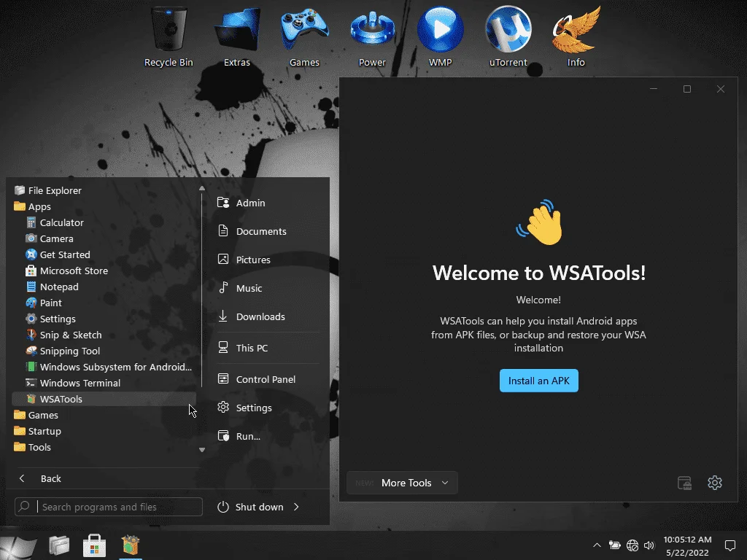Click the start menu scroll up arrow

click(x=202, y=188)
